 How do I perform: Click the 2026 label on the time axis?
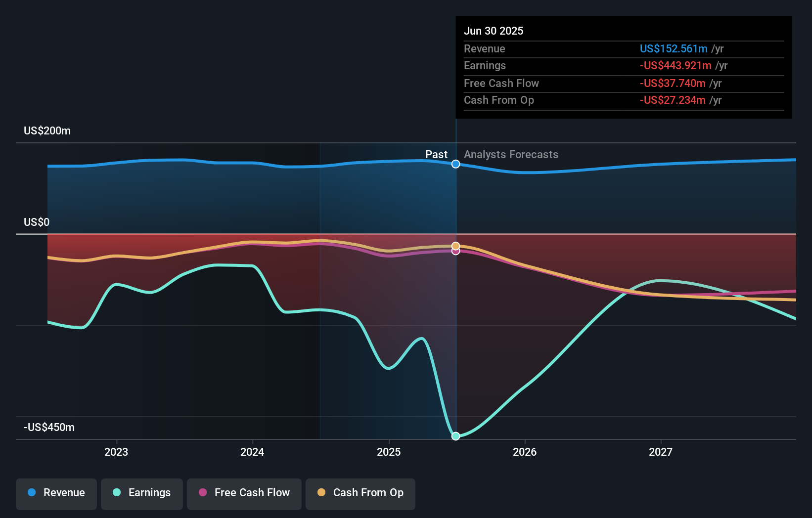525,452
